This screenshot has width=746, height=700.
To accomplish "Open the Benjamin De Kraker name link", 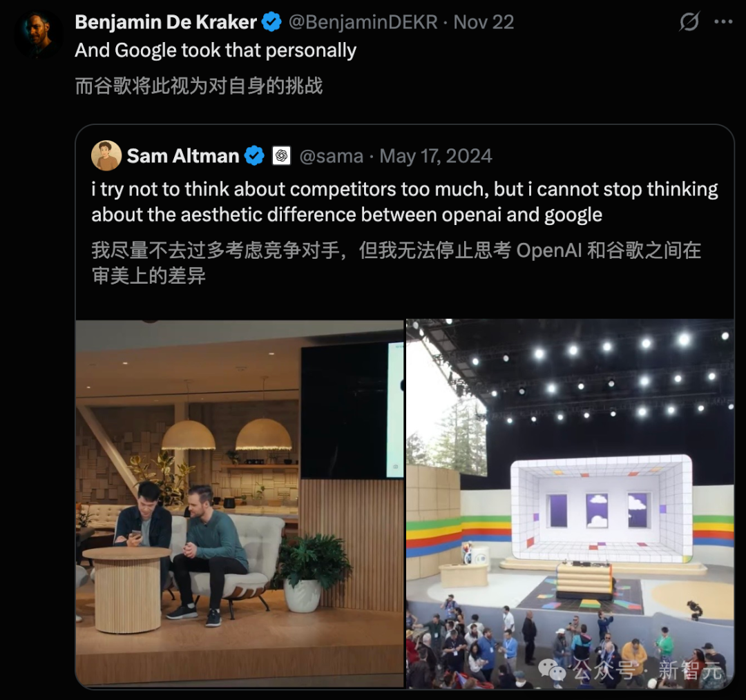I will pyautogui.click(x=166, y=22).
